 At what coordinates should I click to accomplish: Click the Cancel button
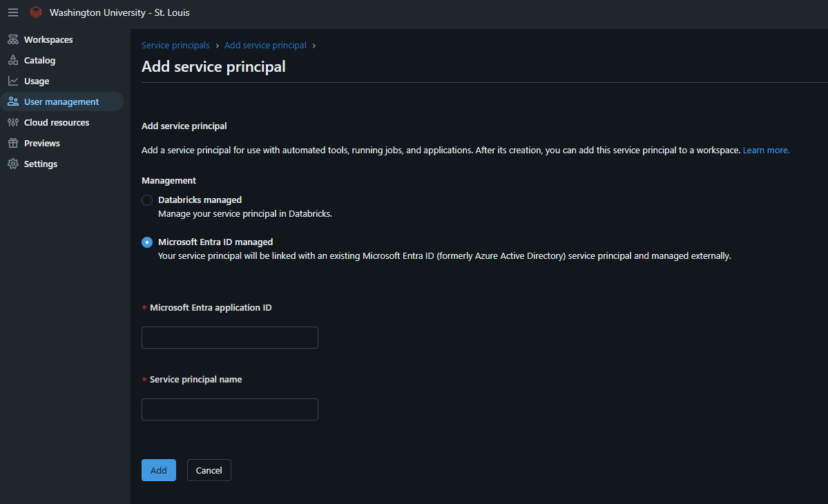[209, 470]
